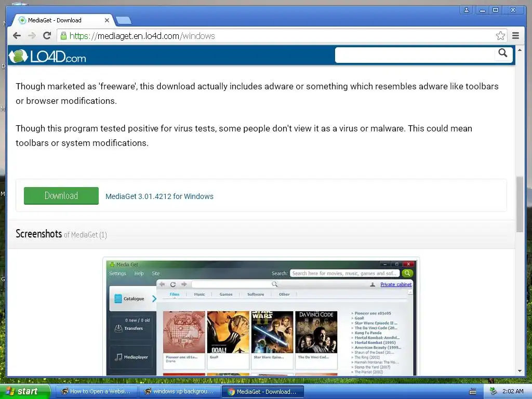Select MediaGet - Download taskbar button

pyautogui.click(x=262, y=392)
